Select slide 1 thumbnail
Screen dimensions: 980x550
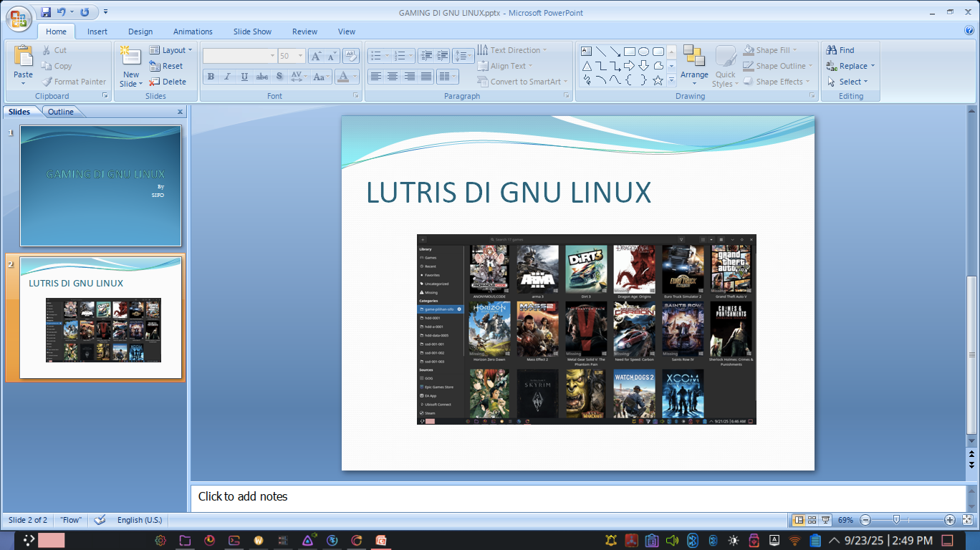tap(100, 185)
